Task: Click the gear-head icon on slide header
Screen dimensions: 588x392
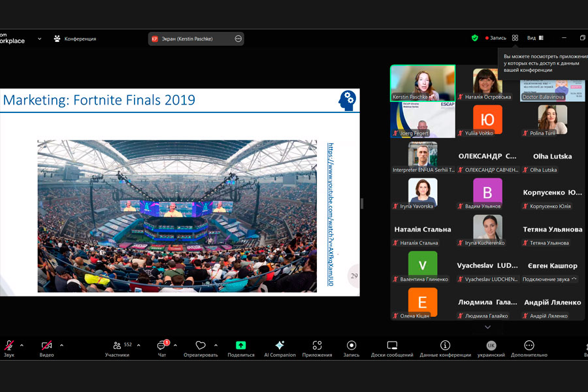Action: [348, 100]
